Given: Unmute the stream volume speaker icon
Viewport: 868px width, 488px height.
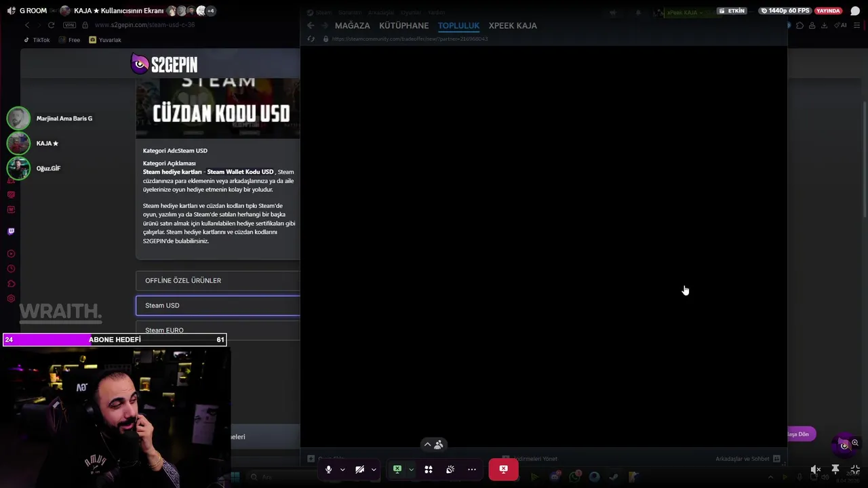Looking at the screenshot, I should tap(816, 469).
